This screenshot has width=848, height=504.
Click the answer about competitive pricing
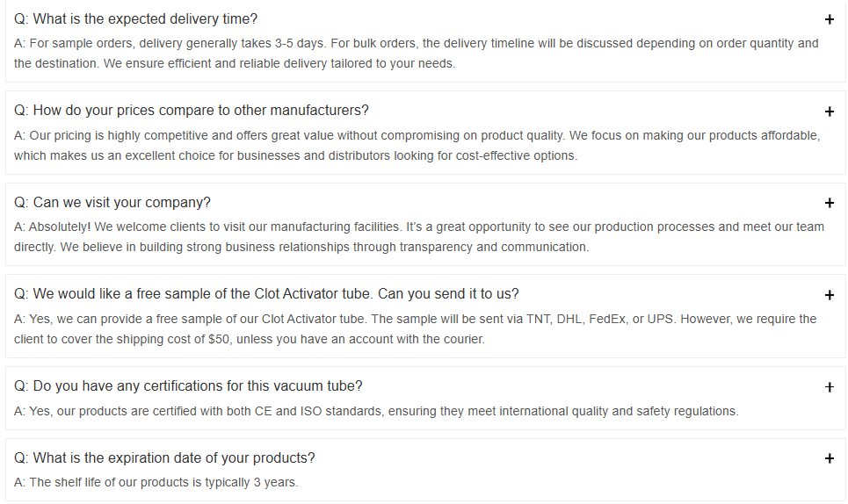click(417, 145)
